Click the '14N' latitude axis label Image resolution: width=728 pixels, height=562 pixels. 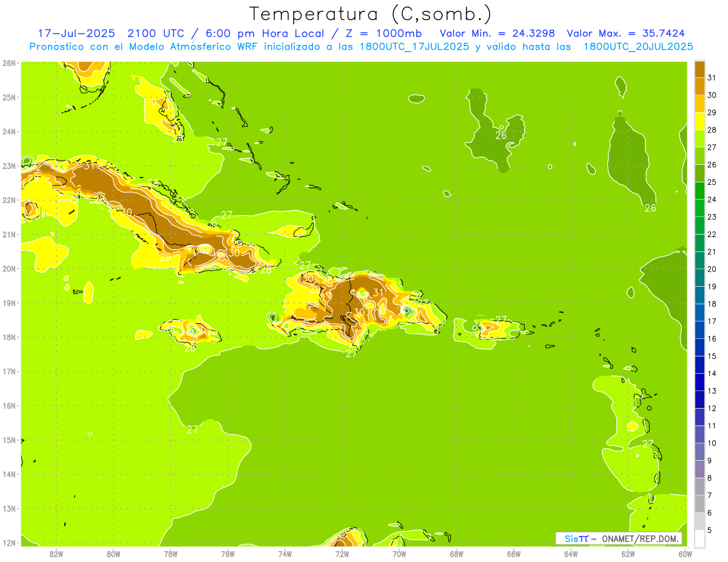(x=9, y=474)
